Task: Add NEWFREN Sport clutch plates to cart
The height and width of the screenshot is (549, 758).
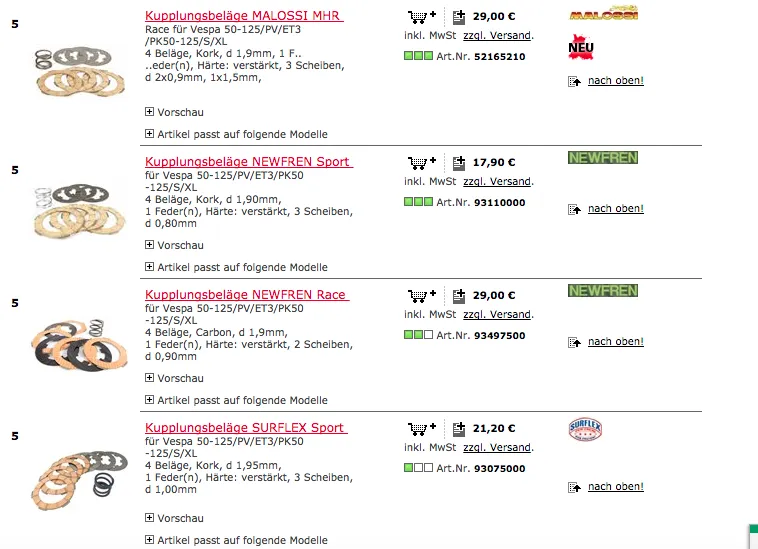Action: coord(421,162)
